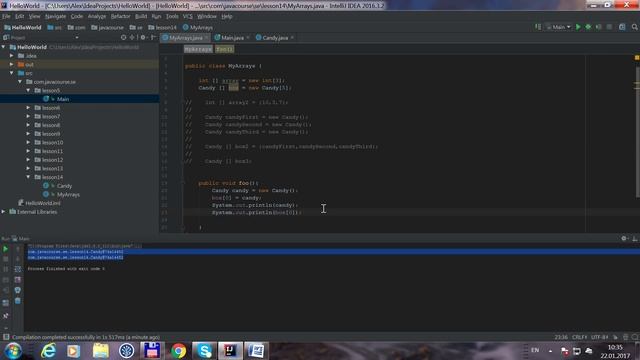This screenshot has width=640, height=360.
Task: Hide Run panel with download-arrow icon
Action: [x=635, y=238]
